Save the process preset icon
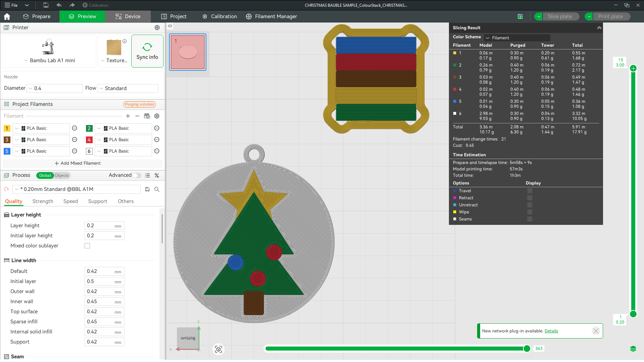The image size is (644, 362). [147, 189]
